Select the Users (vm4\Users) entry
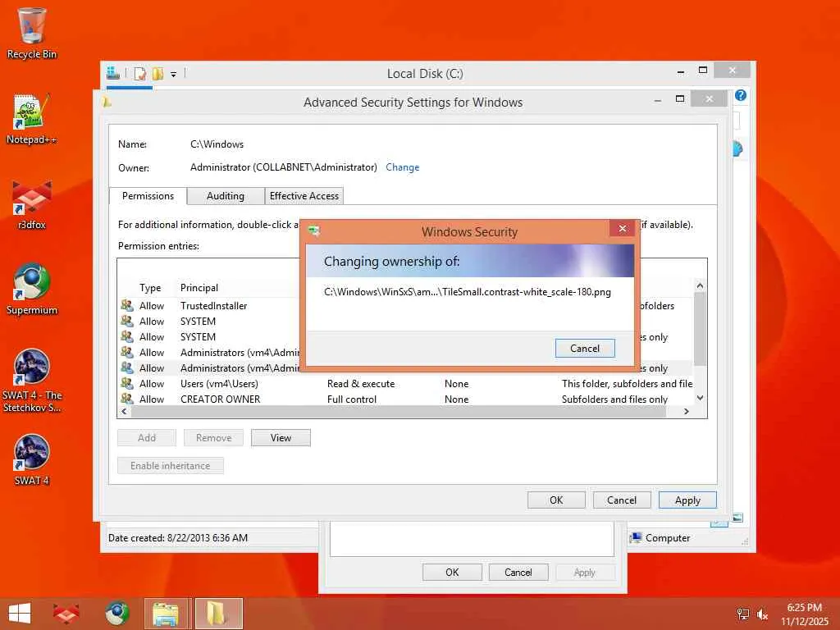This screenshot has width=840, height=630. coord(405,384)
